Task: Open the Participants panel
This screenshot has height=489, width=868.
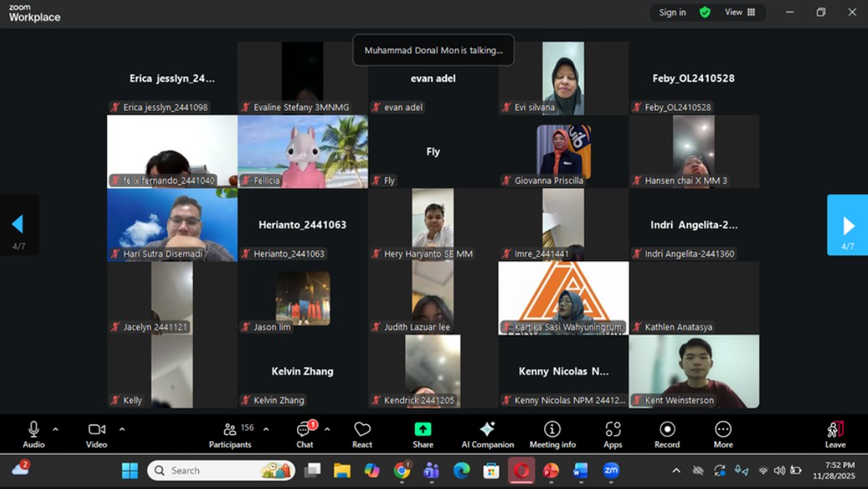Action: tap(230, 434)
